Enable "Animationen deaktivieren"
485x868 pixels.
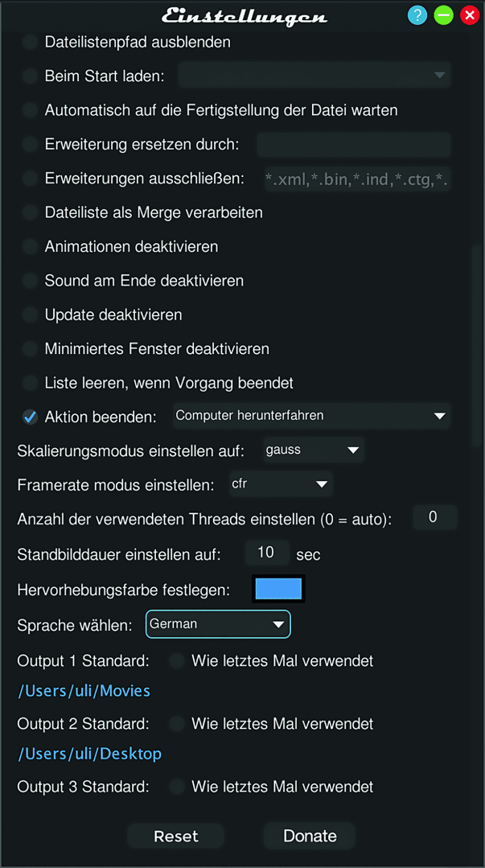coord(30,246)
